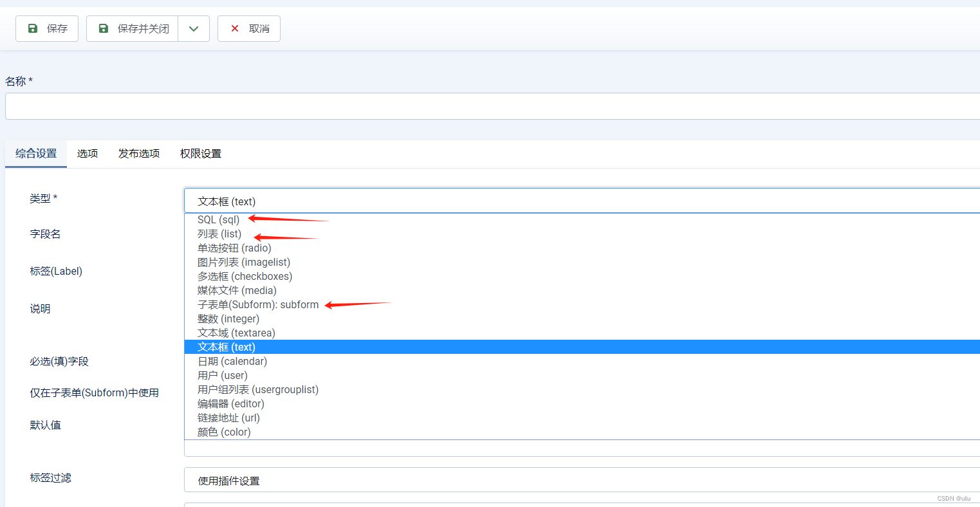Select 编辑器 (editor) option

click(x=582, y=404)
